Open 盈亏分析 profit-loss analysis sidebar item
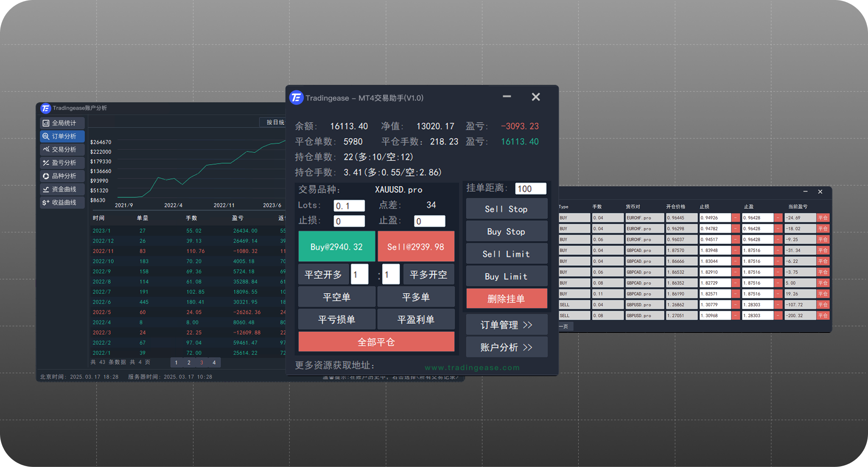Viewport: 868px width, 467px height. click(62, 163)
